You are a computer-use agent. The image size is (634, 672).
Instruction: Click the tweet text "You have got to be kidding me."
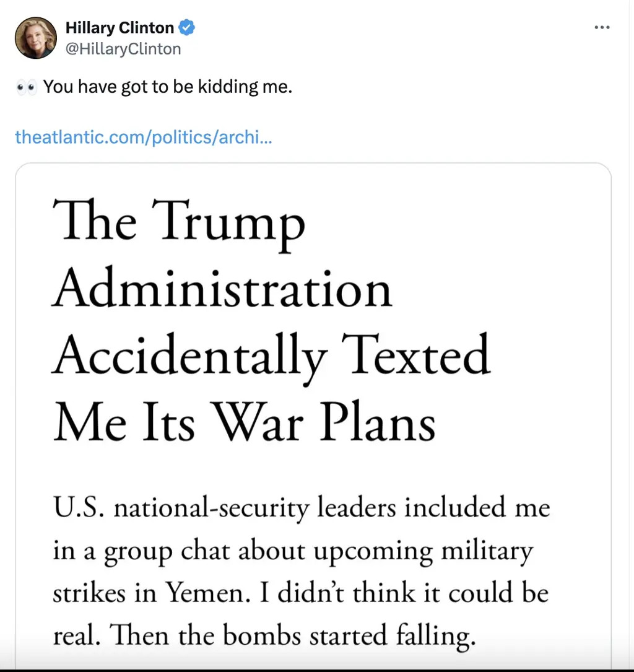(167, 87)
